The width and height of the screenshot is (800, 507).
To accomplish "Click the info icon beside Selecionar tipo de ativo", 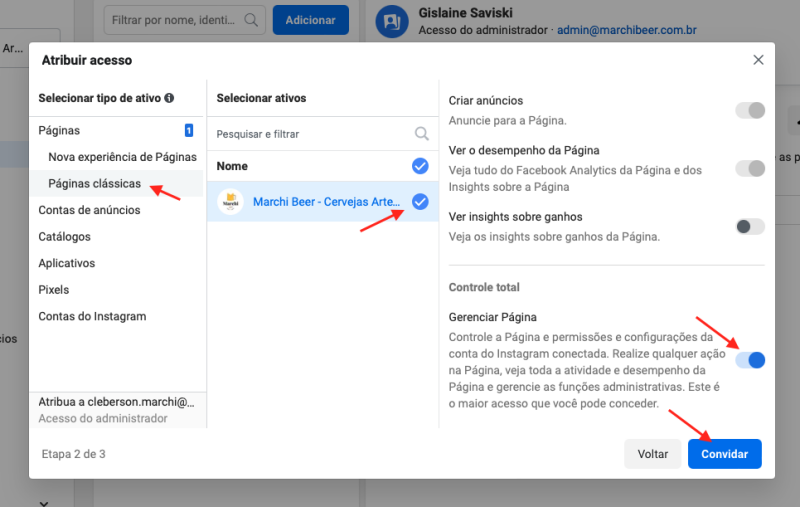I will pyautogui.click(x=170, y=98).
